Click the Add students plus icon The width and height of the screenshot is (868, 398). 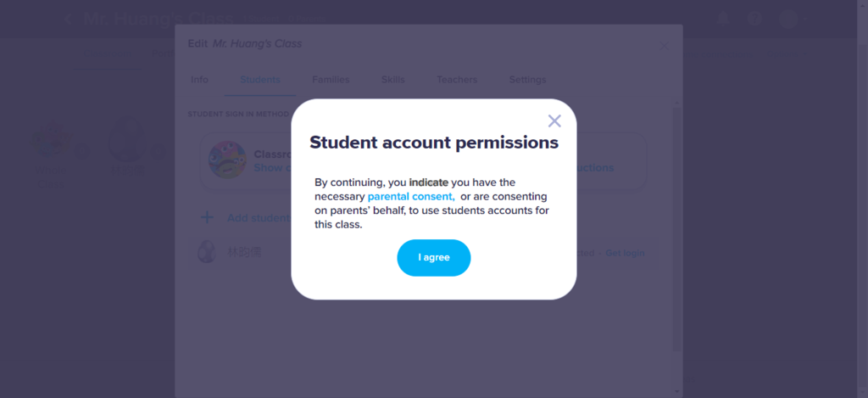click(x=207, y=217)
